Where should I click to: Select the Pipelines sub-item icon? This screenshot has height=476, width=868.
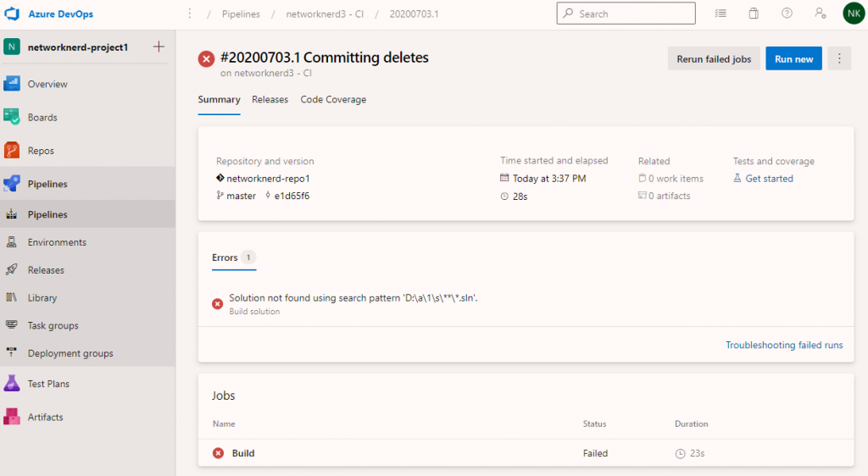click(12, 214)
